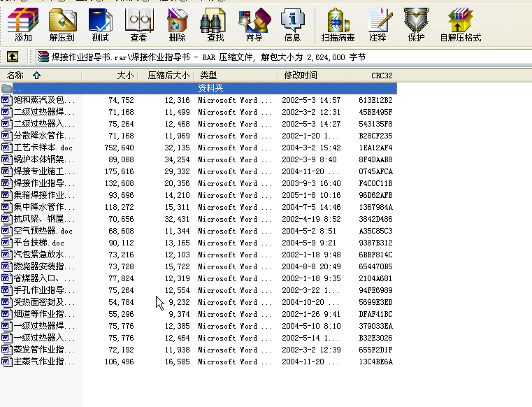Select file 焊接专业施工...

[x=44, y=171]
